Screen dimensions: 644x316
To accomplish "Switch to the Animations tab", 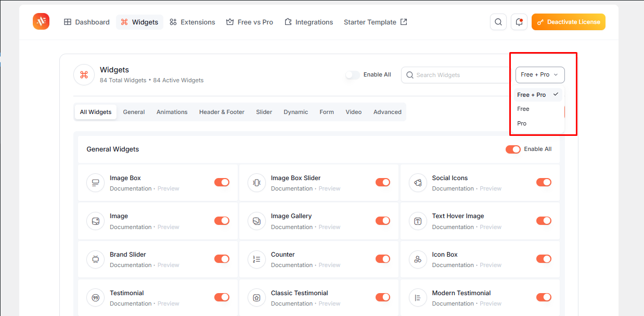I will tap(172, 112).
